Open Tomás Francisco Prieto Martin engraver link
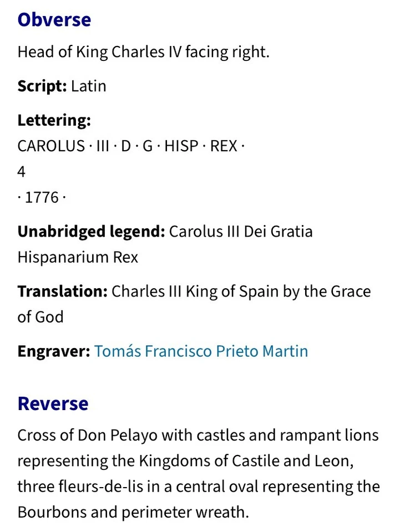This screenshot has height=532, width=395. [201, 351]
